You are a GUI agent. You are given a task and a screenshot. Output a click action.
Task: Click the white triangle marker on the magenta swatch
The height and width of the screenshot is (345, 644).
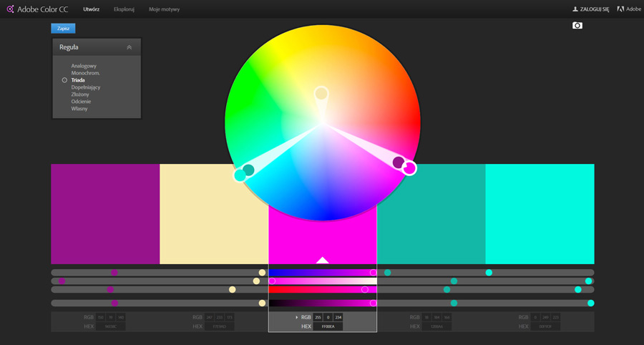click(323, 260)
